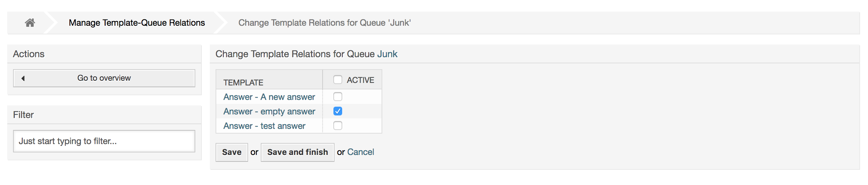Focus the filter text field
Image resolution: width=868 pixels, height=185 pixels.
point(104,141)
